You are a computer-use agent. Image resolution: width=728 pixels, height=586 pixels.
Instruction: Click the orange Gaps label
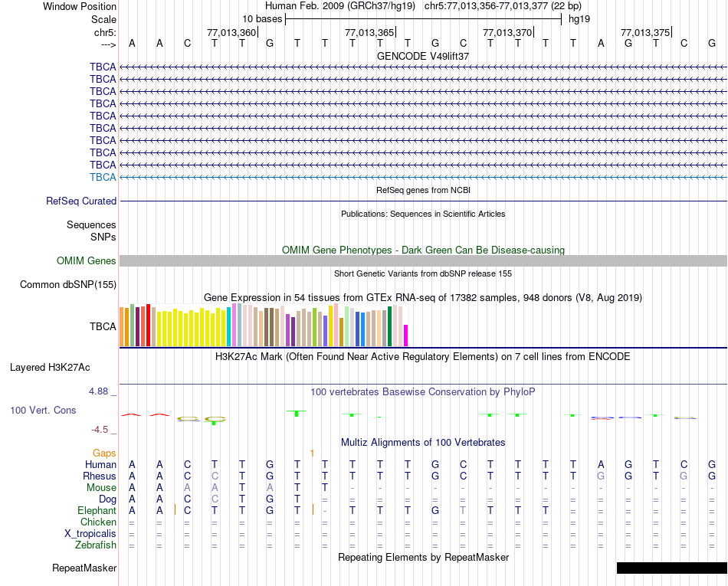(104, 453)
